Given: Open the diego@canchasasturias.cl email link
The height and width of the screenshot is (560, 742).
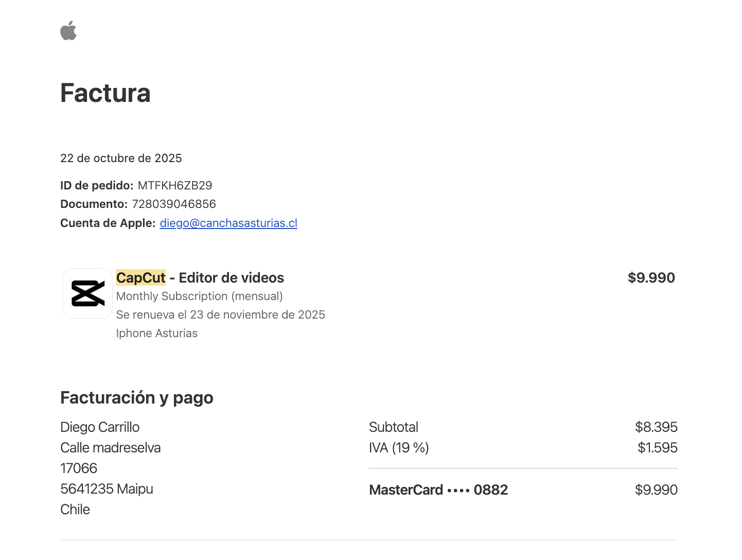Looking at the screenshot, I should (228, 223).
